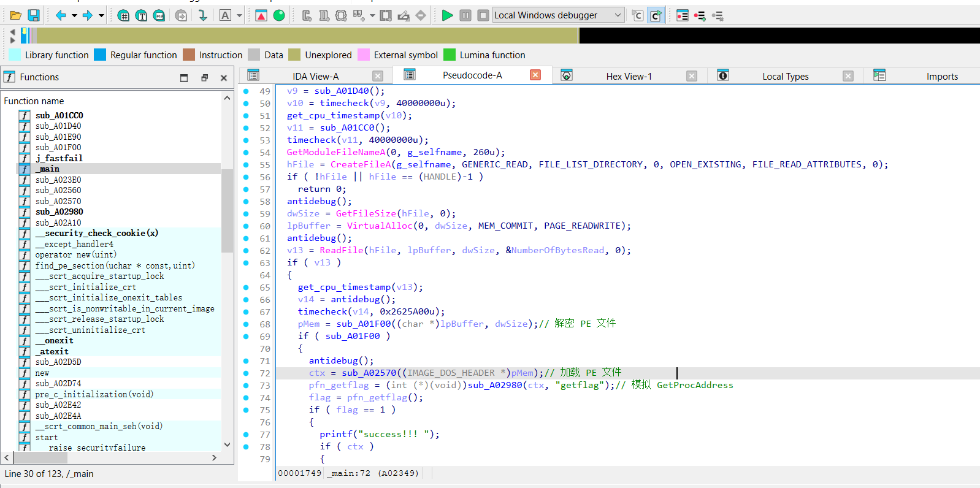The image size is (980, 488).
Task: Click the Function name column header
Action: [111, 101]
